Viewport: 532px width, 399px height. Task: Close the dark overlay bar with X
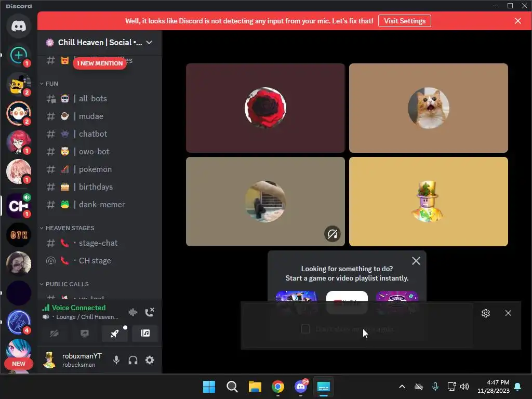(508, 313)
